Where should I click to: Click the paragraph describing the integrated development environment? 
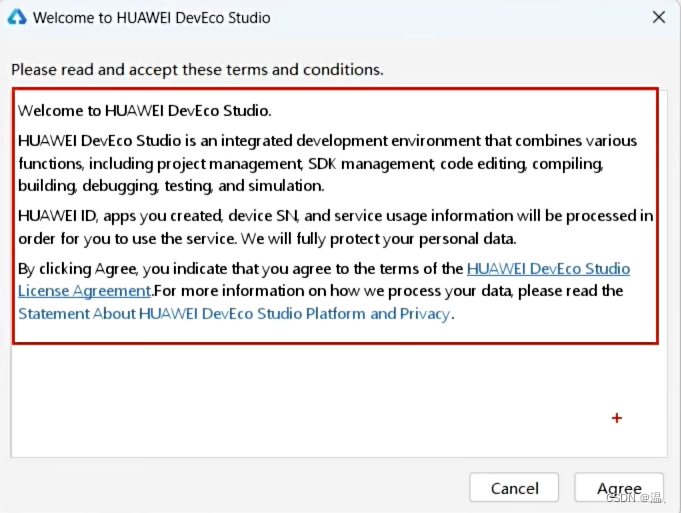[327, 163]
